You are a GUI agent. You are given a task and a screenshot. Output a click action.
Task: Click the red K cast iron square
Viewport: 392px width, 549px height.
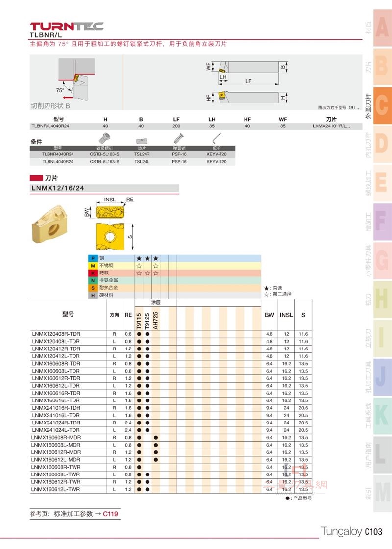click(93, 273)
